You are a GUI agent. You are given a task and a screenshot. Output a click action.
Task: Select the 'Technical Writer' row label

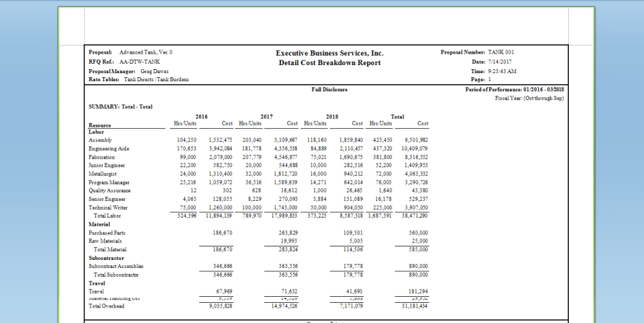coord(108,208)
